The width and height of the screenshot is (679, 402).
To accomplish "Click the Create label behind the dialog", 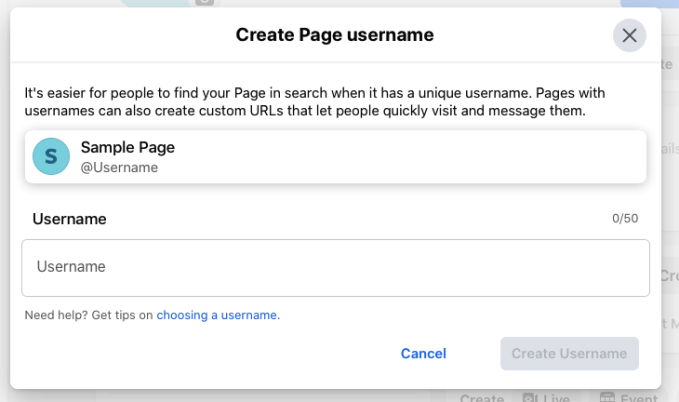I will tap(482, 398).
